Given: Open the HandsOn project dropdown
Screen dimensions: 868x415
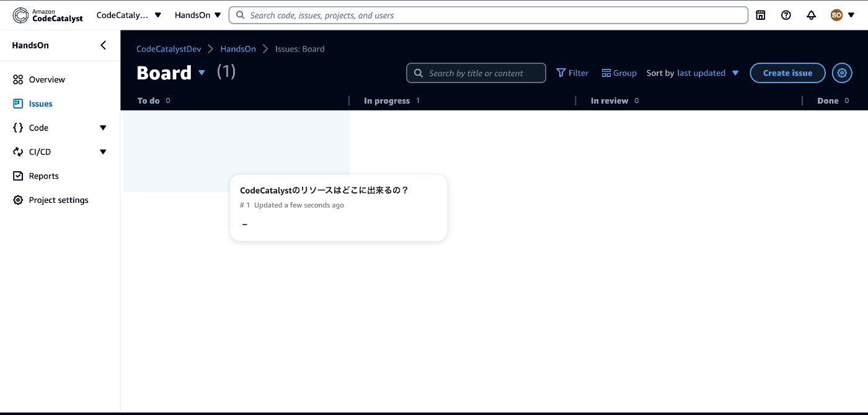Looking at the screenshot, I should tap(198, 15).
